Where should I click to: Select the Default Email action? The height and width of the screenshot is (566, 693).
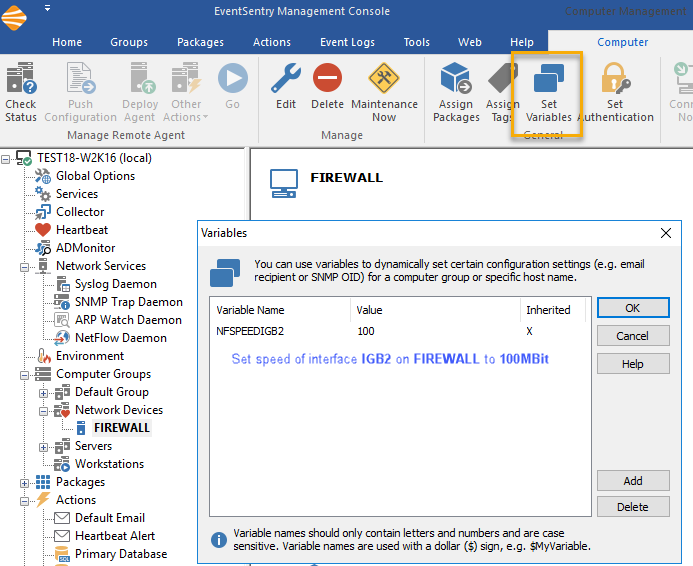[110, 518]
